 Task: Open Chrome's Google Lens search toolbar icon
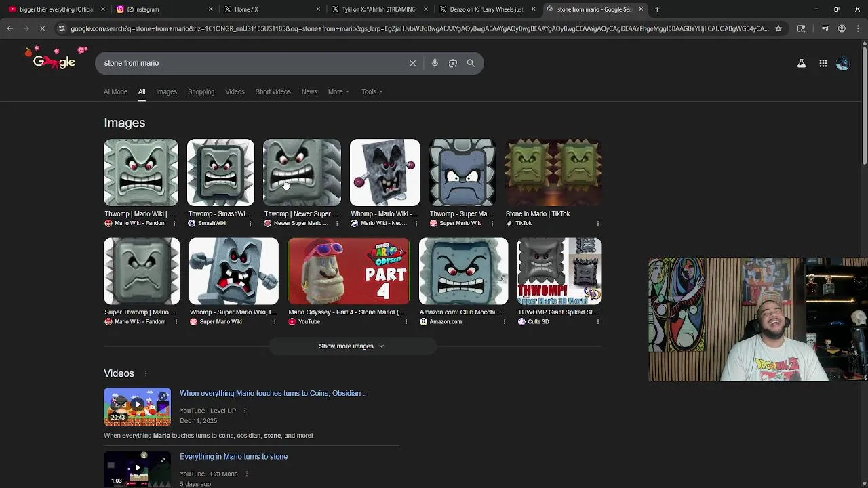click(801, 28)
